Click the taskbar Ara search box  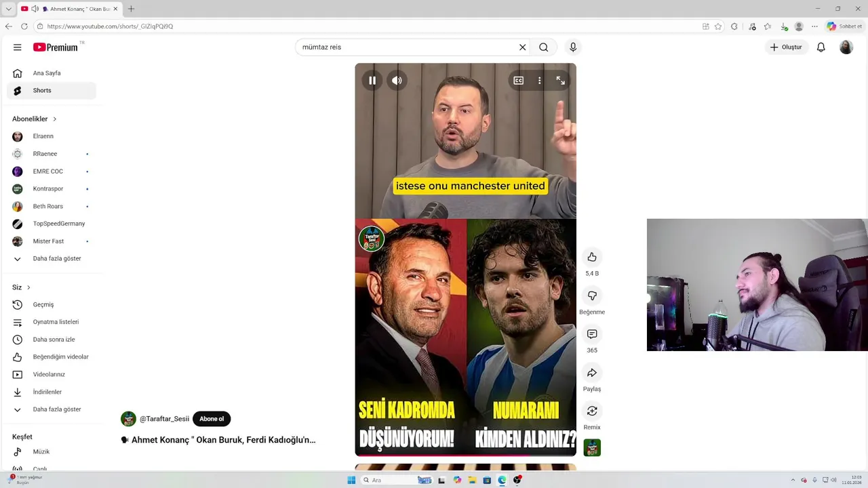397,481
